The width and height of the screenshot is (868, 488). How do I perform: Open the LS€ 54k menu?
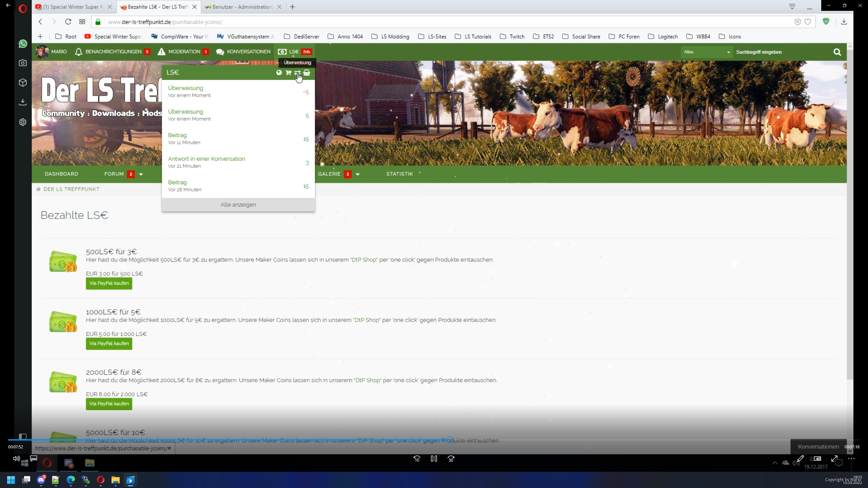295,52
